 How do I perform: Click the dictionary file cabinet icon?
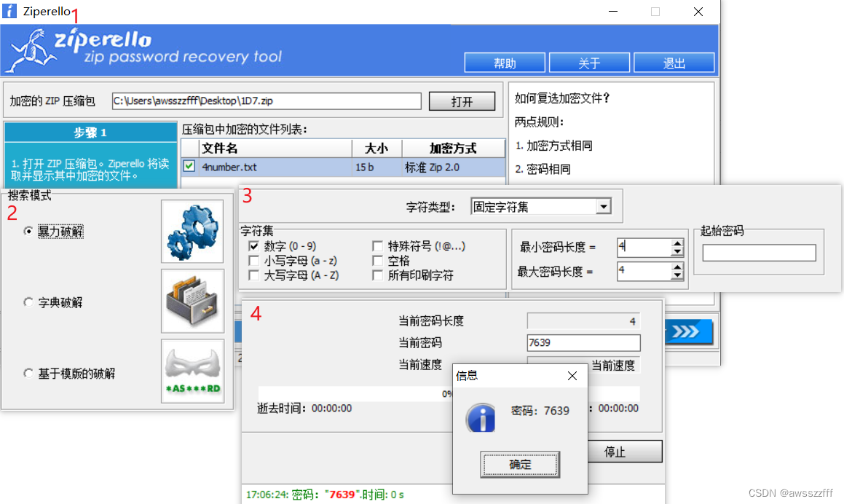point(192,302)
